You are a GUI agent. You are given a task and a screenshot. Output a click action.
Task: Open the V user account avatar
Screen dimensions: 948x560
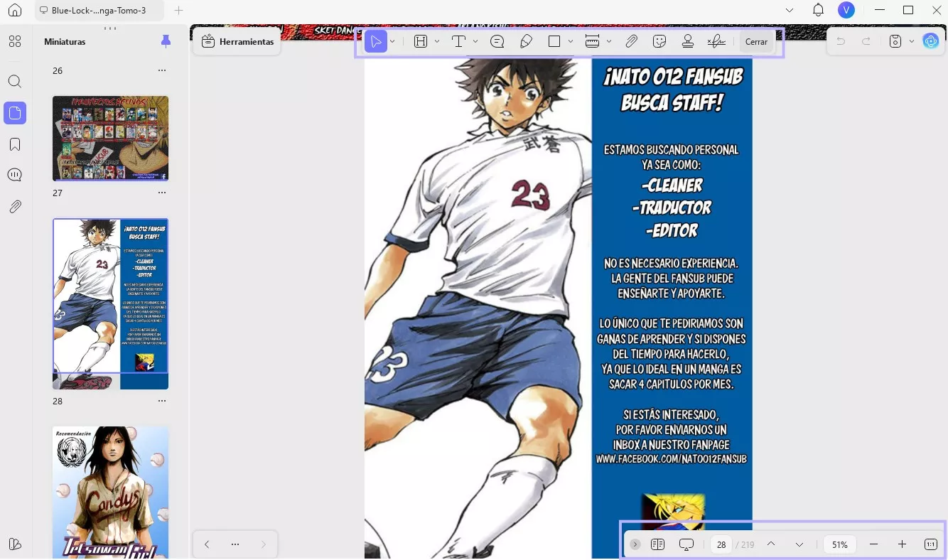point(846,10)
